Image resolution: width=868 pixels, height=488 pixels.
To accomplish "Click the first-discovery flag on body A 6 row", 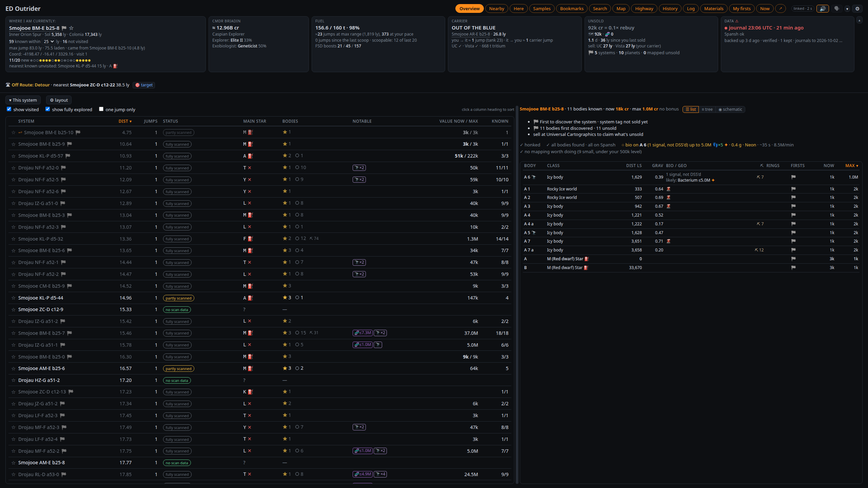I will click(793, 177).
